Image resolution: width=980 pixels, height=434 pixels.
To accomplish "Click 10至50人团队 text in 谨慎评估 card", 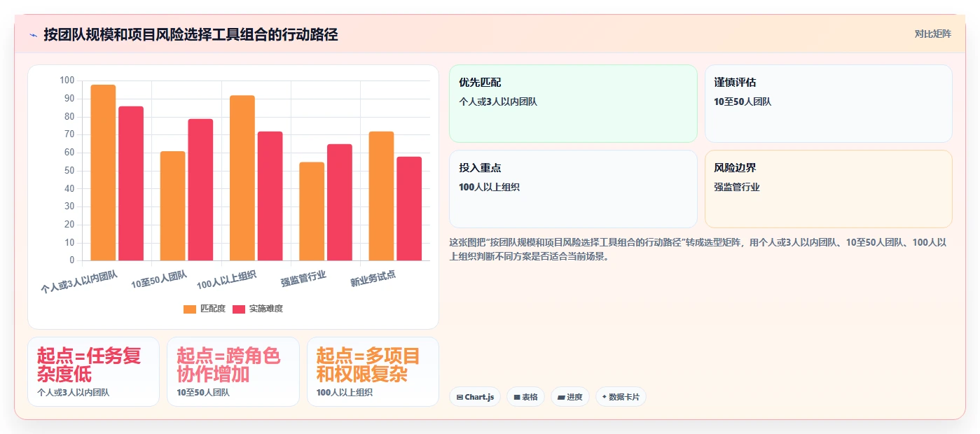I will 743,101.
